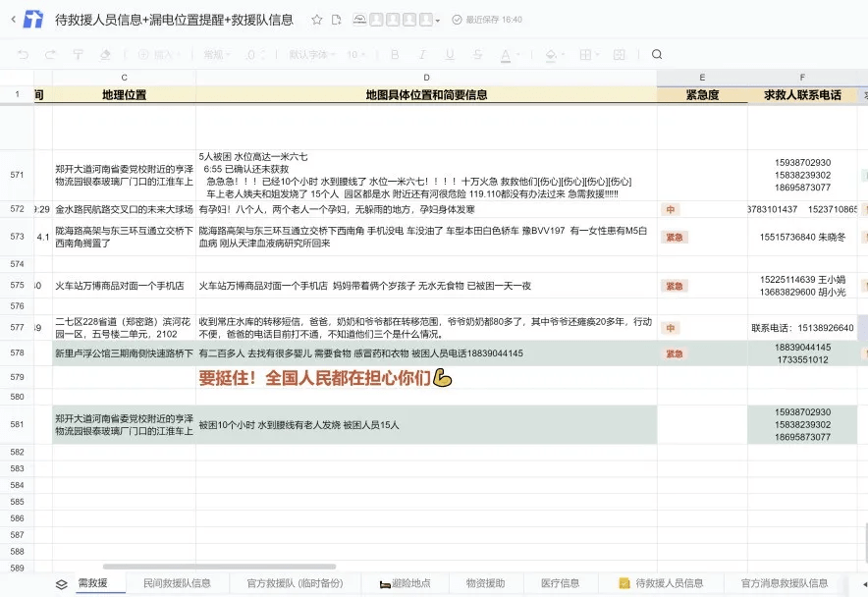The image size is (868, 597).
Task: Click the clear formatting eraser icon
Action: coord(105,54)
